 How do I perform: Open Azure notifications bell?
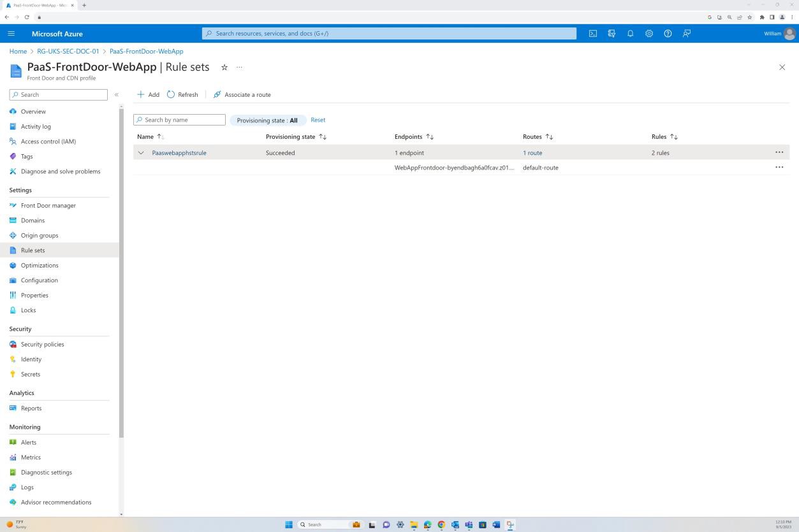pyautogui.click(x=630, y=33)
